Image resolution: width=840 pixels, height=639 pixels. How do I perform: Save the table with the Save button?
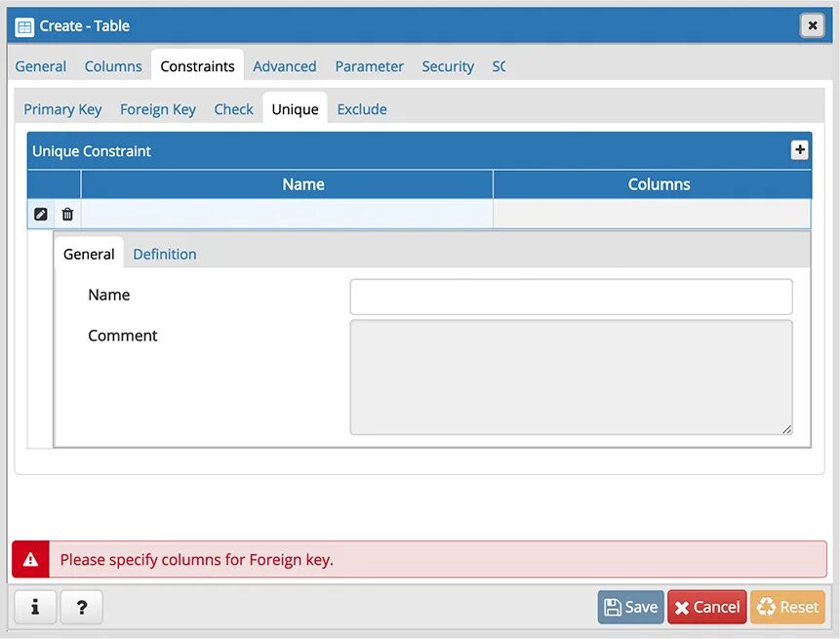(630, 607)
